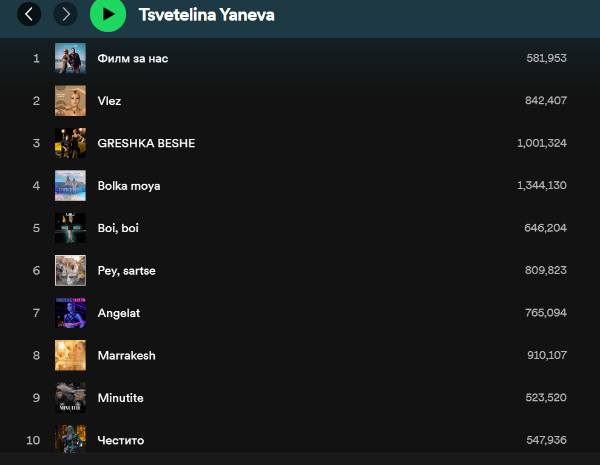Select the track title Minutite
This screenshot has height=465, width=600.
(x=120, y=398)
